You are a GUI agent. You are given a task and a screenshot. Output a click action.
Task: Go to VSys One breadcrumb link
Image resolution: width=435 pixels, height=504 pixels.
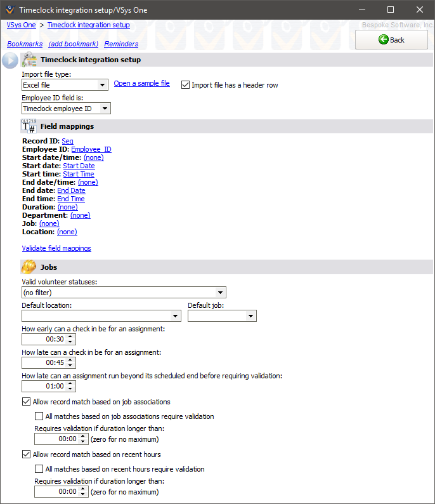point(21,25)
